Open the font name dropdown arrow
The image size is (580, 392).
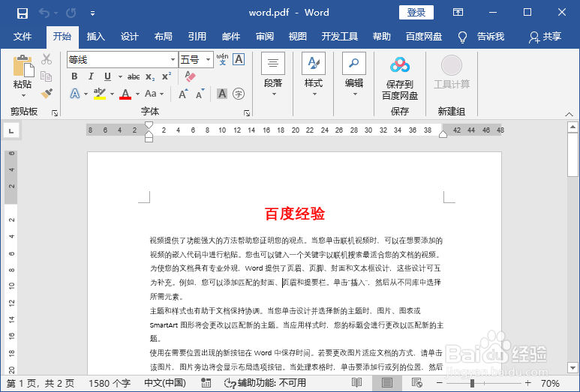[173, 59]
